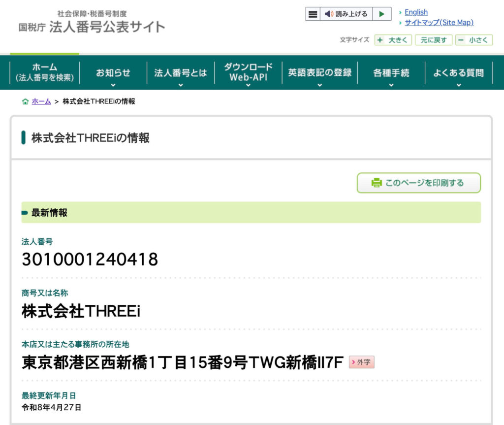
Task: Select address 東京都港区西新橋1丁目15番9号TWG新橋II7F
Action: pyautogui.click(x=183, y=362)
